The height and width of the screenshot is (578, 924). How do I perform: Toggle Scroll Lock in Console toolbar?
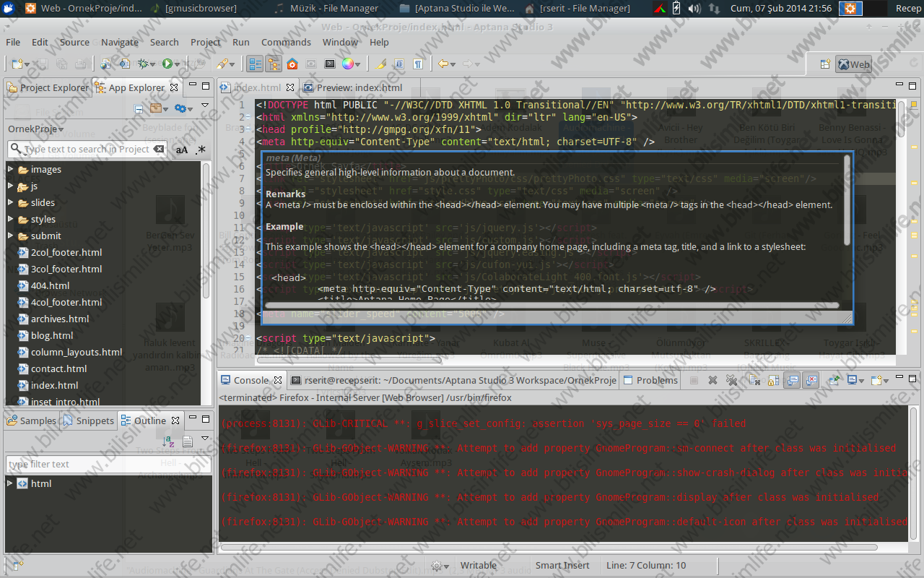773,380
